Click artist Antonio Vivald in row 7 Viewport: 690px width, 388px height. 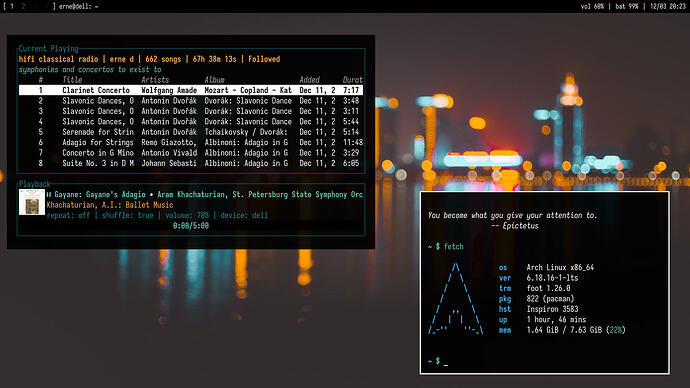(x=169, y=153)
